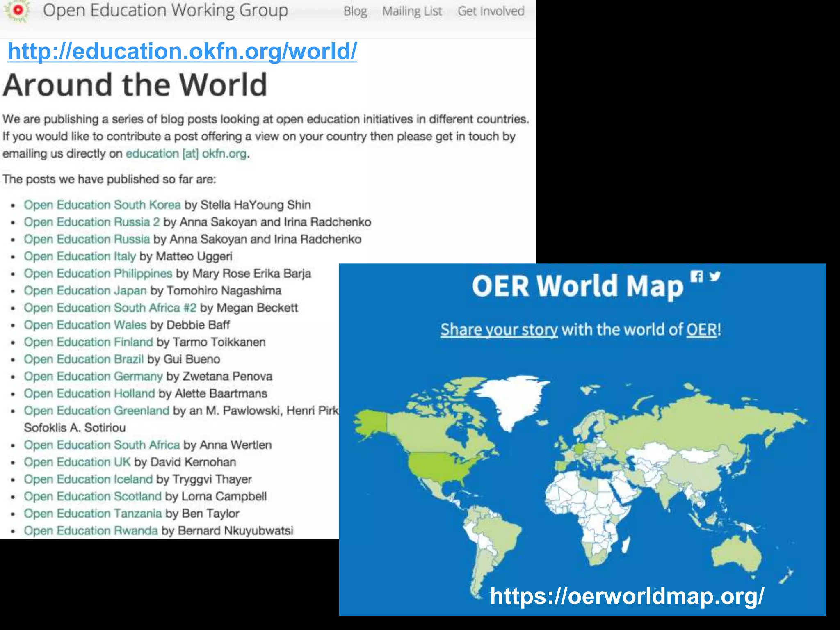Select Get Involved in the navigation
Screen dimensions: 840x630
pos(491,11)
